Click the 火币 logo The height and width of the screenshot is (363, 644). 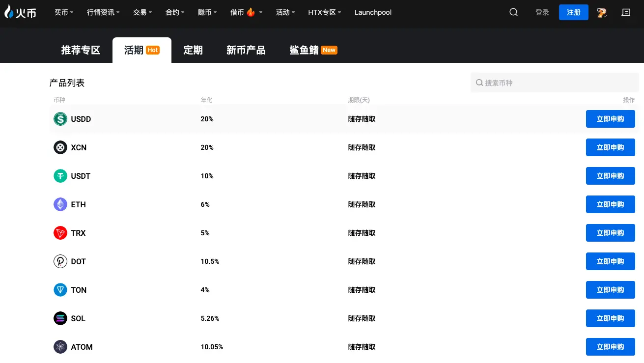click(x=20, y=12)
